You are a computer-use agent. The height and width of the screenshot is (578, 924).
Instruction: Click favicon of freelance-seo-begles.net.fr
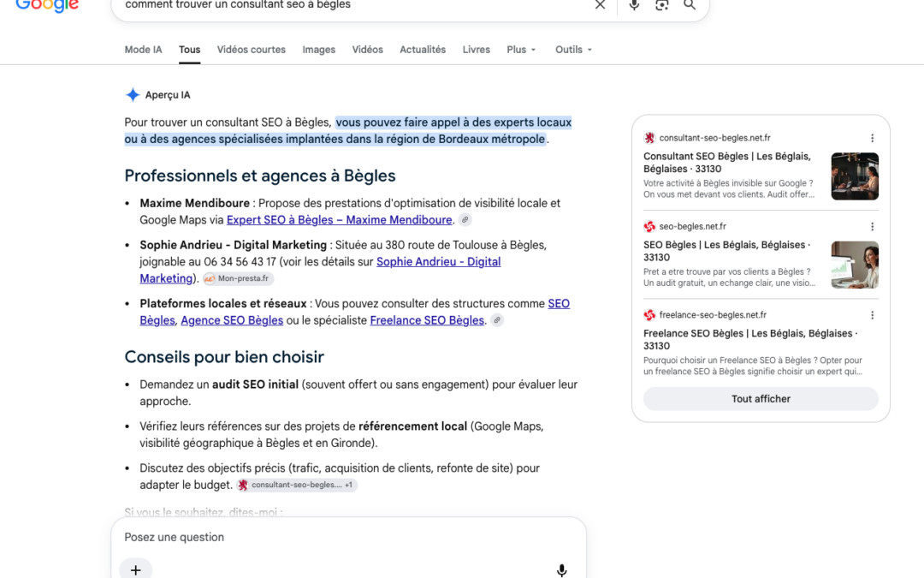tap(649, 315)
